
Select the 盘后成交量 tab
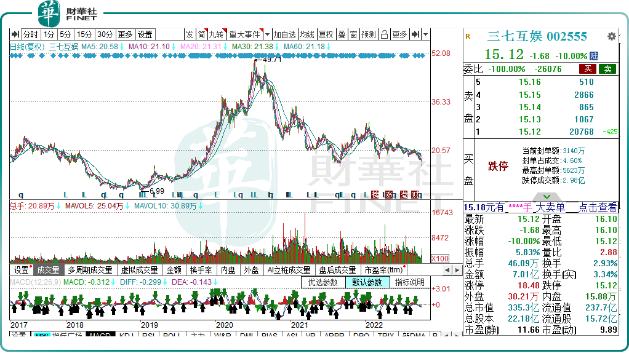coord(337,270)
